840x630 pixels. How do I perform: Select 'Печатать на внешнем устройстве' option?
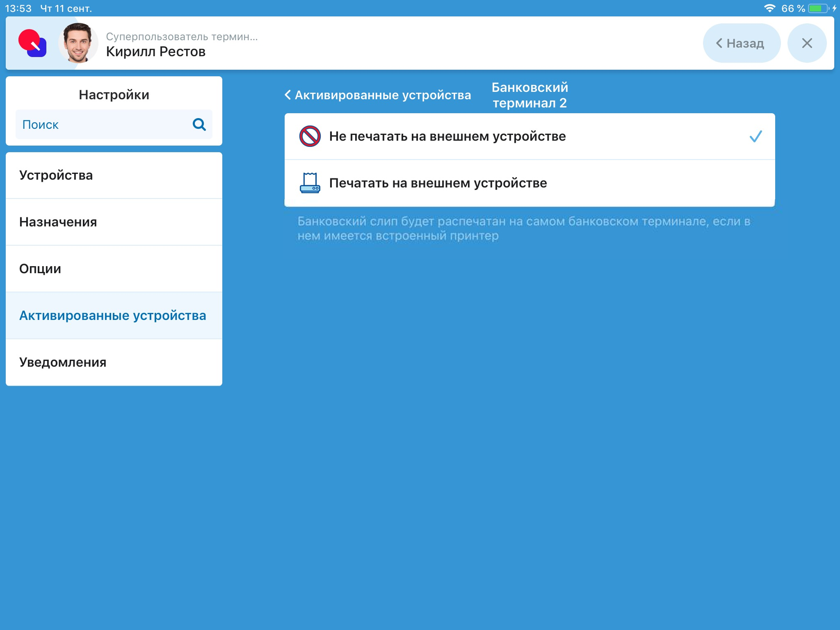pyautogui.click(x=438, y=183)
